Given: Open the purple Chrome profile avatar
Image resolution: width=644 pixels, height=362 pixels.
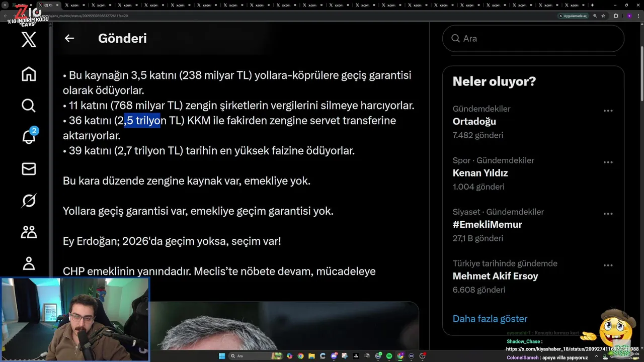Looking at the screenshot, I should coord(629,16).
